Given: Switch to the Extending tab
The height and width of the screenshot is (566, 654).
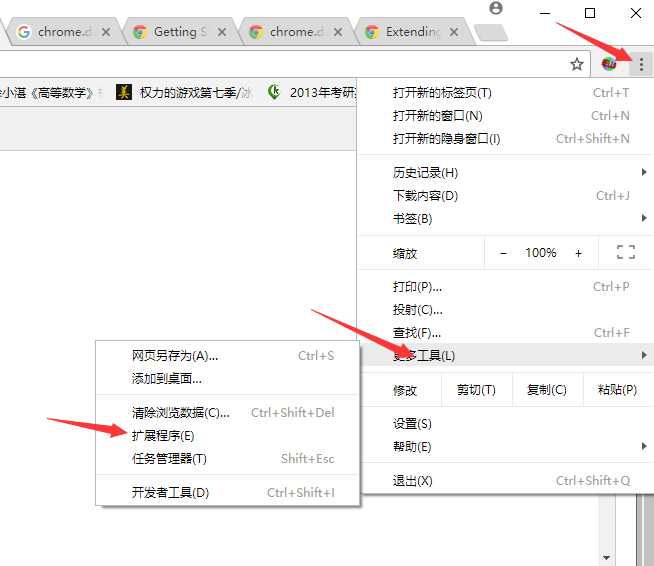Looking at the screenshot, I should pos(411,32).
